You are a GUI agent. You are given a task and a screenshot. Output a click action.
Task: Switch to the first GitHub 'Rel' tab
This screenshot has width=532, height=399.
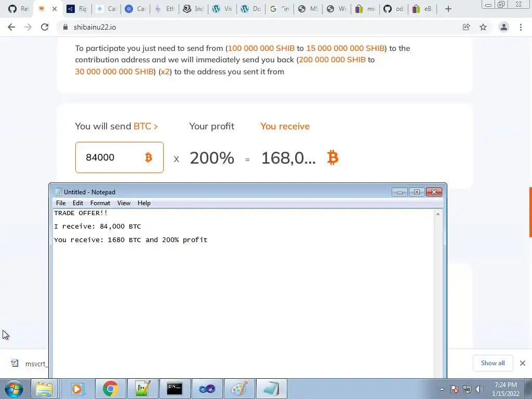18,9
